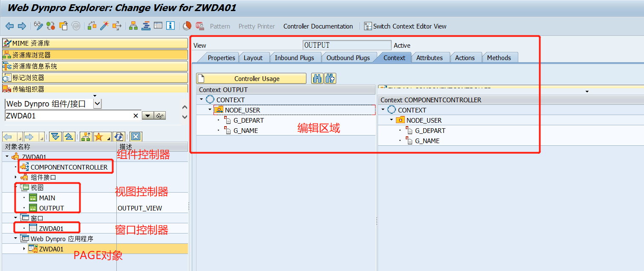Collapse the Web Dynpro 应用程序 folder
This screenshot has height=271, width=644.
pos(16,239)
